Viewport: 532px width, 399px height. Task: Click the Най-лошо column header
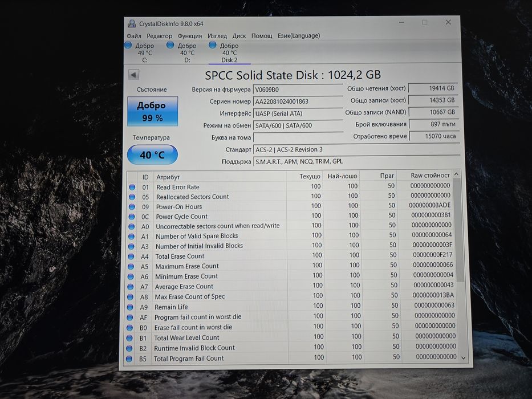[342, 176]
